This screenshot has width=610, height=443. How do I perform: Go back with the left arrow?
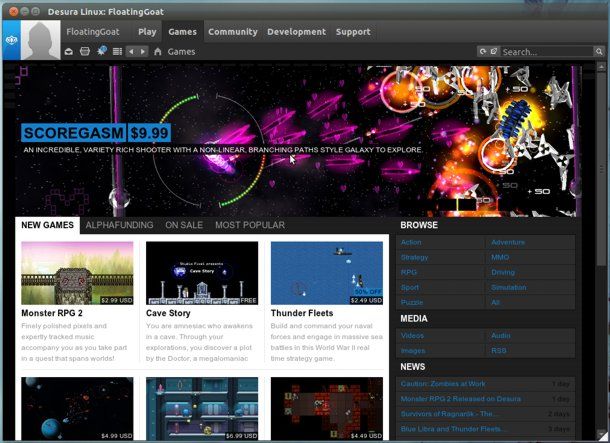tap(132, 51)
